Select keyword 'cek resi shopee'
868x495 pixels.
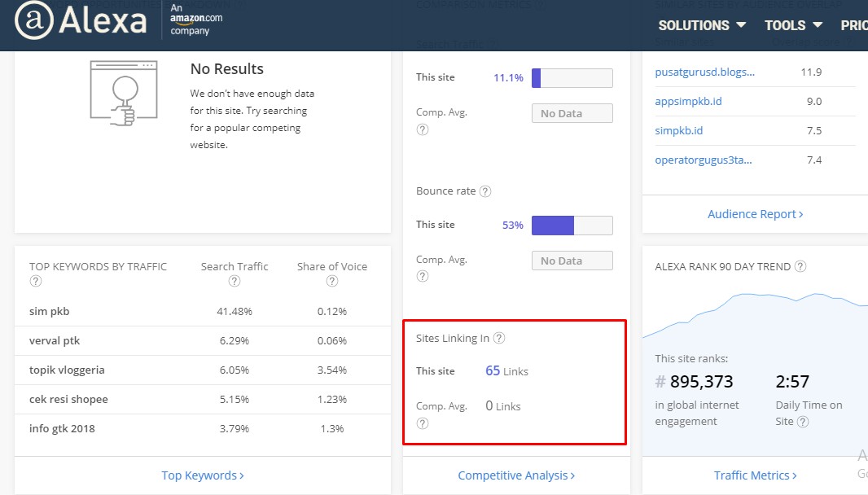point(68,399)
